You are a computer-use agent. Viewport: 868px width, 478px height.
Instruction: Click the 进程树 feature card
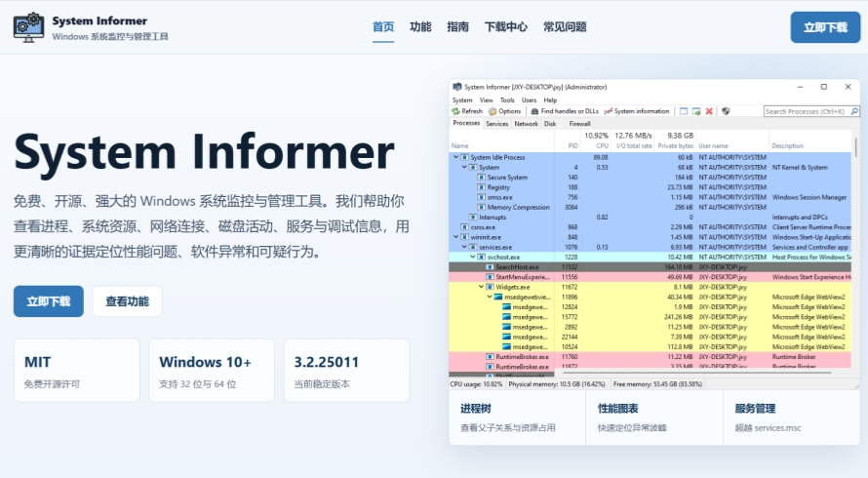517,418
